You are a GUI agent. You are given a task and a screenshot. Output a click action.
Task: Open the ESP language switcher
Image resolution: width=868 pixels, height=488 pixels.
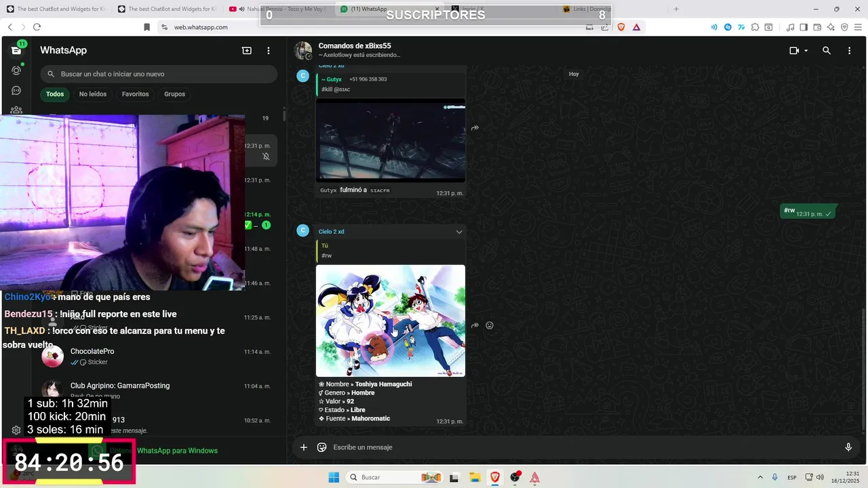792,477
